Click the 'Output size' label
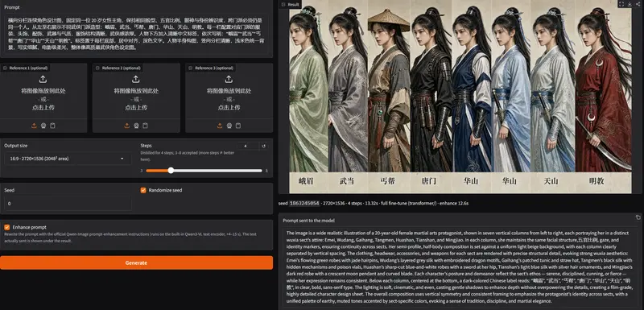644x310 pixels. pos(16,146)
